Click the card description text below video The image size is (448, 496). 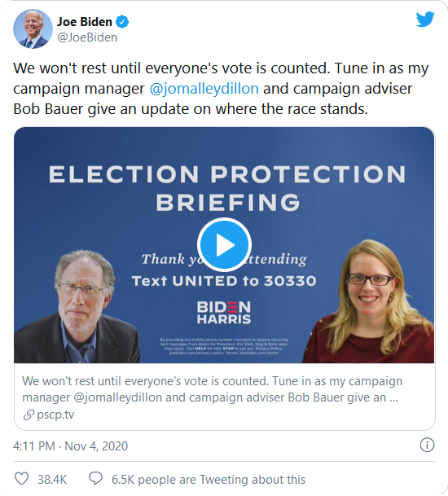pyautogui.click(x=212, y=389)
